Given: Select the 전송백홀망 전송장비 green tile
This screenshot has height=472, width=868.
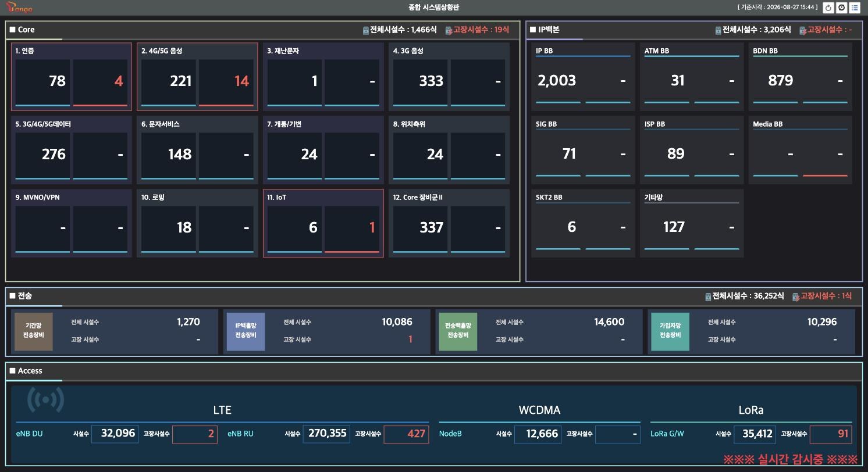Looking at the screenshot, I should pyautogui.click(x=458, y=331).
